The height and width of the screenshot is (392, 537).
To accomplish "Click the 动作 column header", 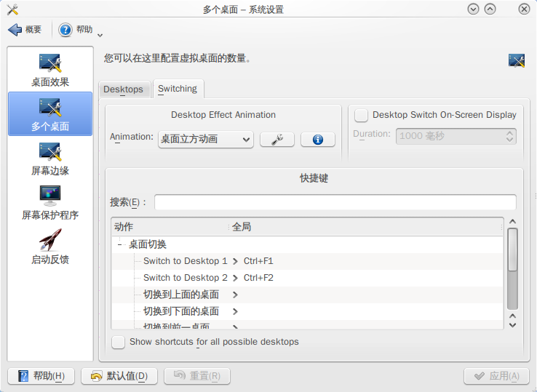I will (x=170, y=227).
